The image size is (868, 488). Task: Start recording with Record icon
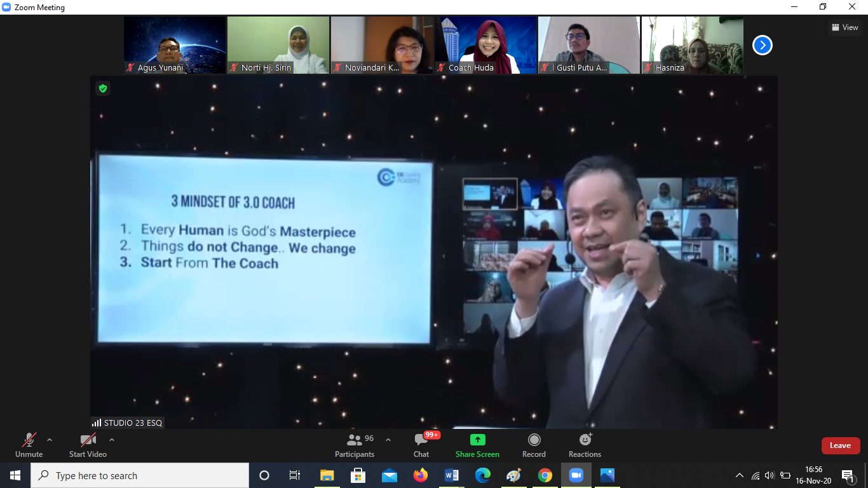[534, 440]
